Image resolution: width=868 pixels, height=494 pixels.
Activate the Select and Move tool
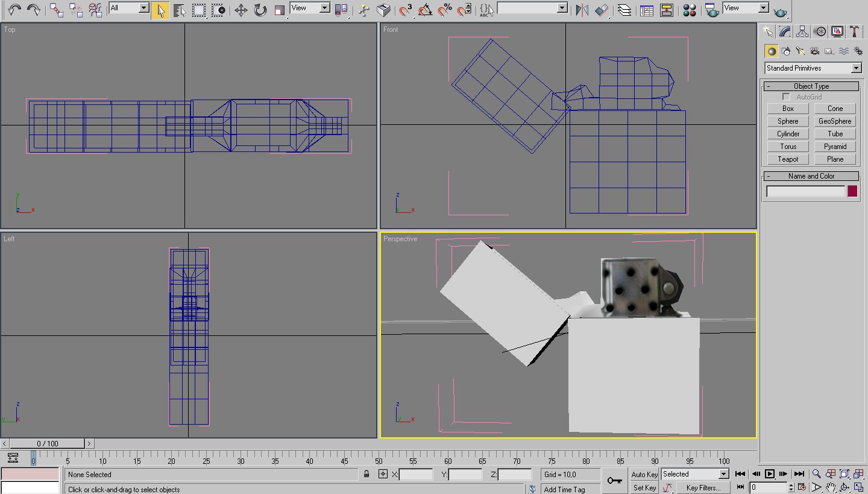click(241, 10)
